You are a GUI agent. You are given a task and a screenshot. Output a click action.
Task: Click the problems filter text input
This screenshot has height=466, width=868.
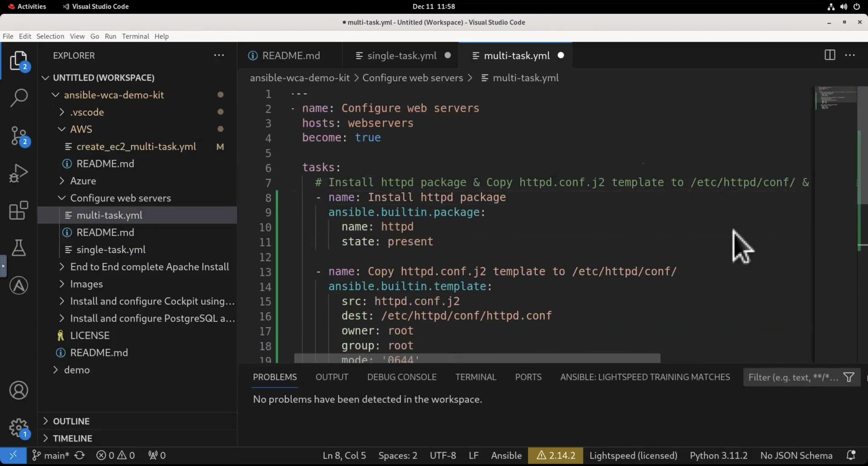pyautogui.click(x=794, y=377)
